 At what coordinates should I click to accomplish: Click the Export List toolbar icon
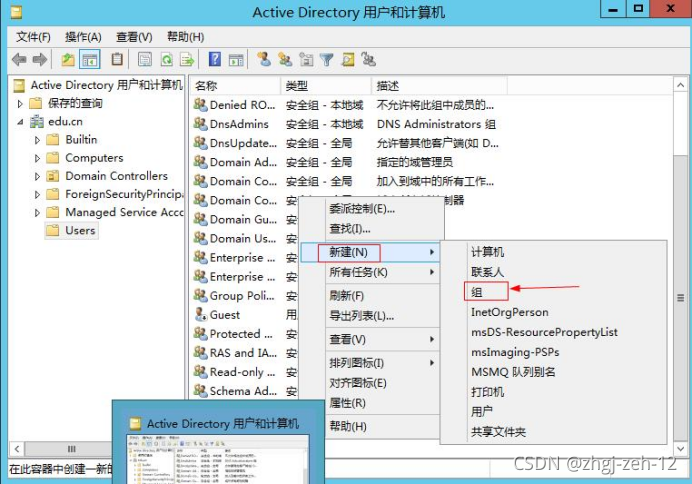[188, 59]
